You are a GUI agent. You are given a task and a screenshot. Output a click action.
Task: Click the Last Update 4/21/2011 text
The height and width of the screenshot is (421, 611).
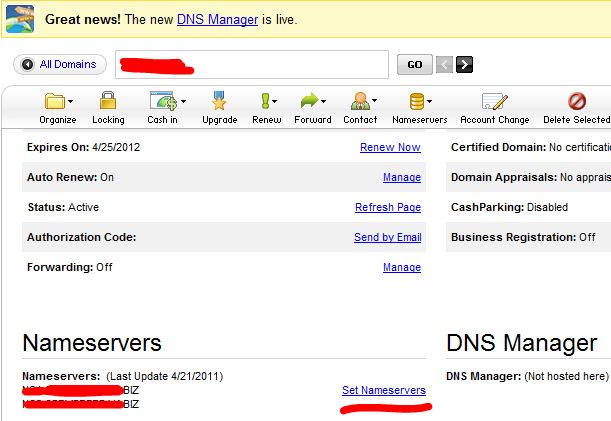(165, 376)
